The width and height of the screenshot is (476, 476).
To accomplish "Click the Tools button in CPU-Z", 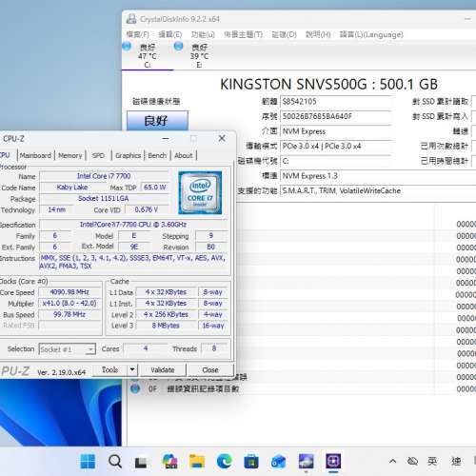I will point(109,369).
